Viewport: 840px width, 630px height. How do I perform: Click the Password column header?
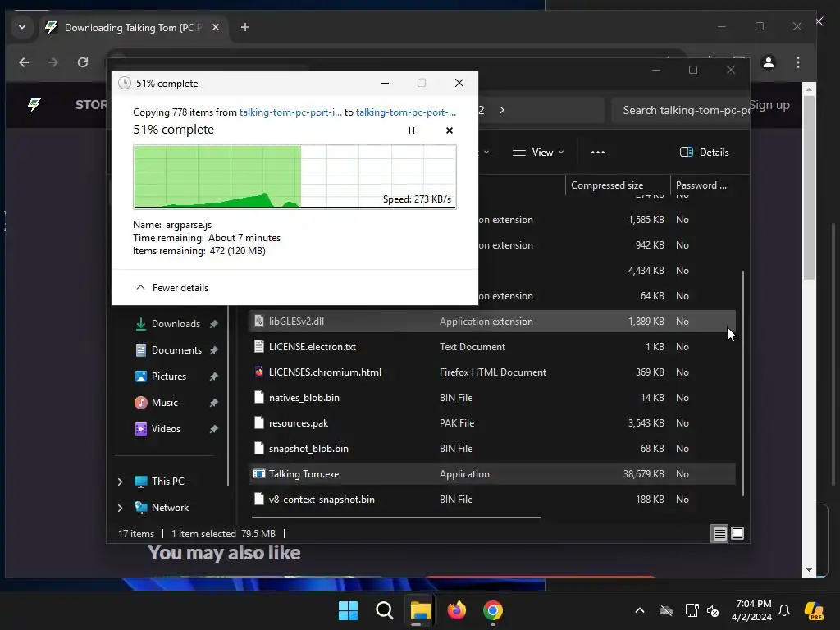click(x=702, y=185)
